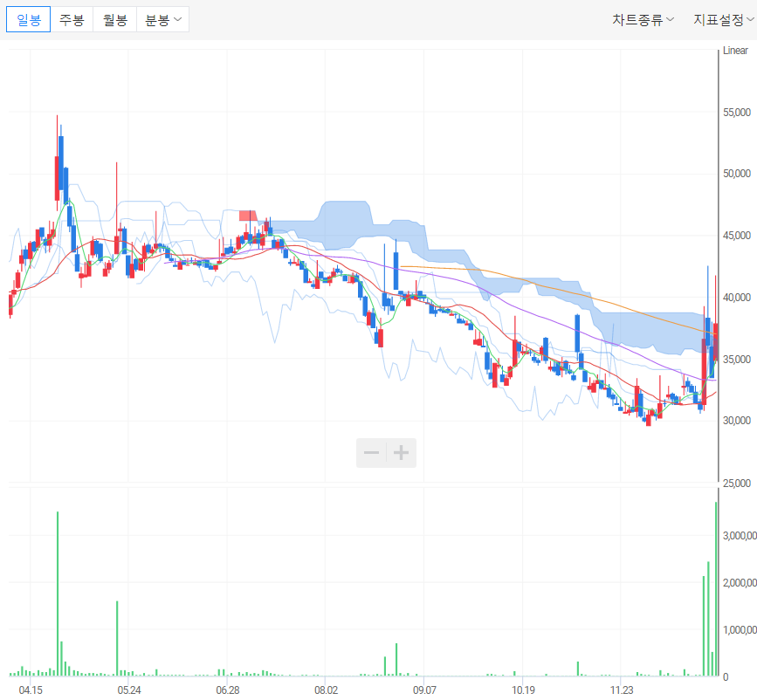Open the 분봉 minute chart dropdown
The height and width of the screenshot is (700, 757).
point(162,20)
